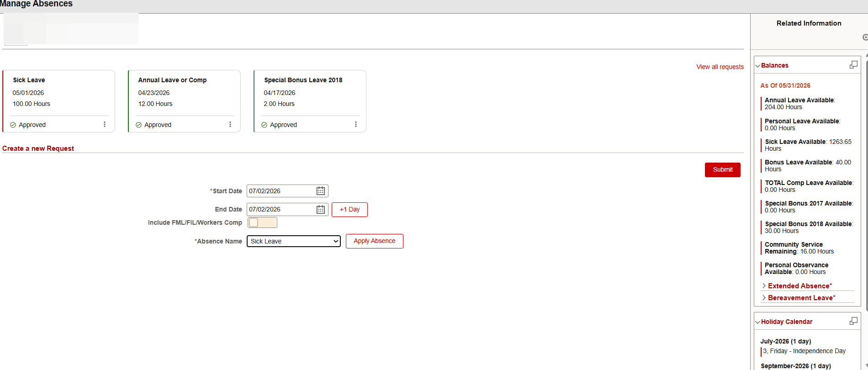Open the Sick Leave request card
This screenshot has width=868, height=370.
pyautogui.click(x=58, y=101)
